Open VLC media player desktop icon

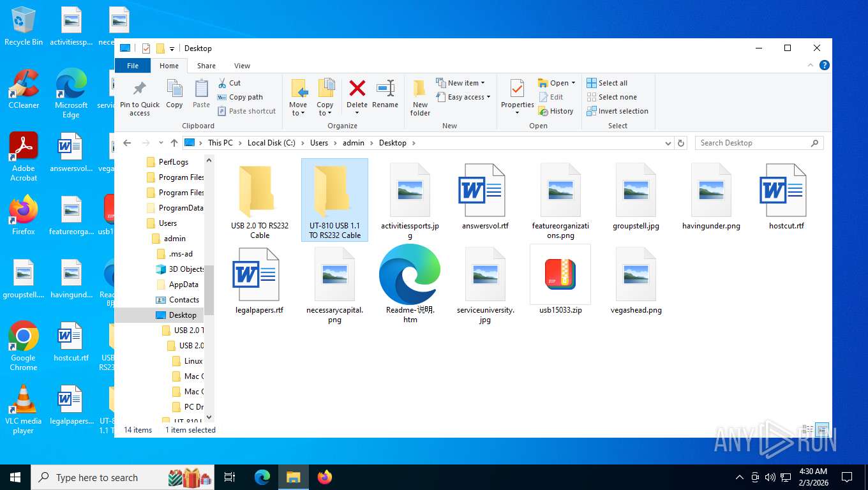click(x=24, y=410)
